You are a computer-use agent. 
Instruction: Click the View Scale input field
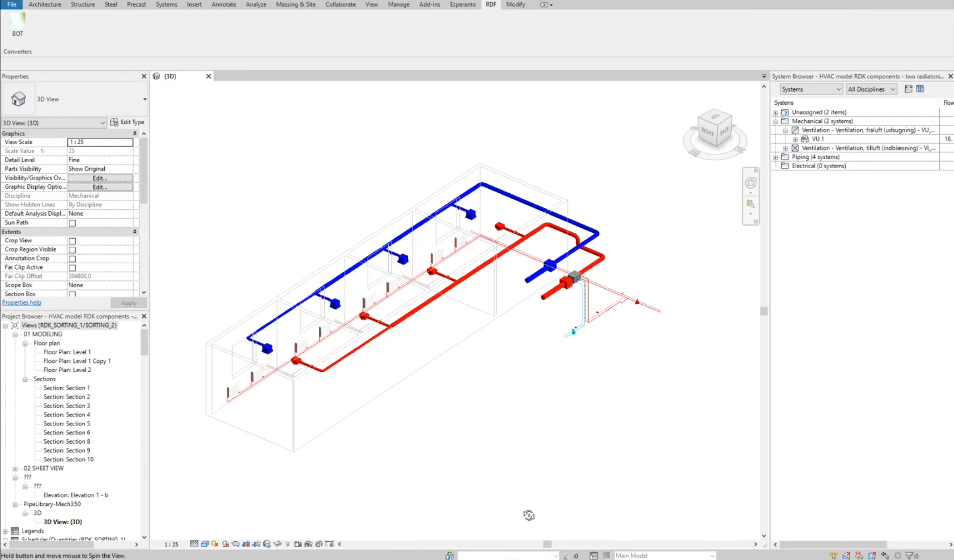tap(100, 142)
